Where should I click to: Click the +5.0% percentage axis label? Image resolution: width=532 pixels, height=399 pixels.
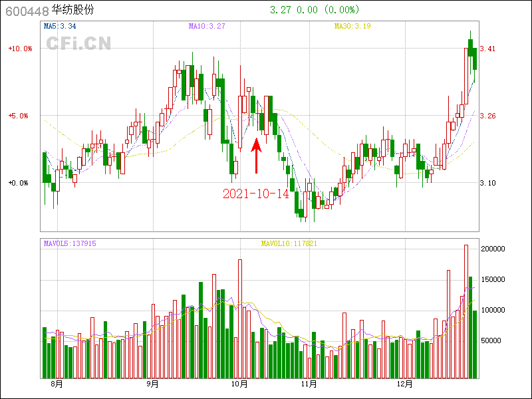[21, 116]
